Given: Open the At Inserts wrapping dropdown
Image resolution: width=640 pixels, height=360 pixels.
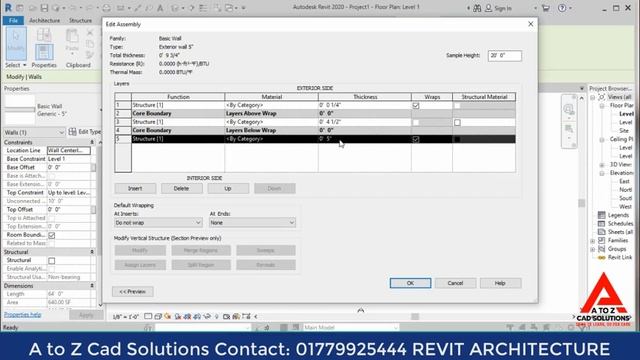Looking at the screenshot, I should coord(158,223).
